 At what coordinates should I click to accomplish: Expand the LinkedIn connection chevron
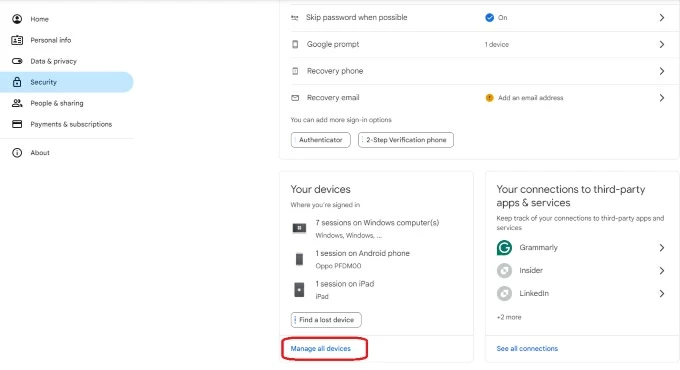click(x=662, y=294)
